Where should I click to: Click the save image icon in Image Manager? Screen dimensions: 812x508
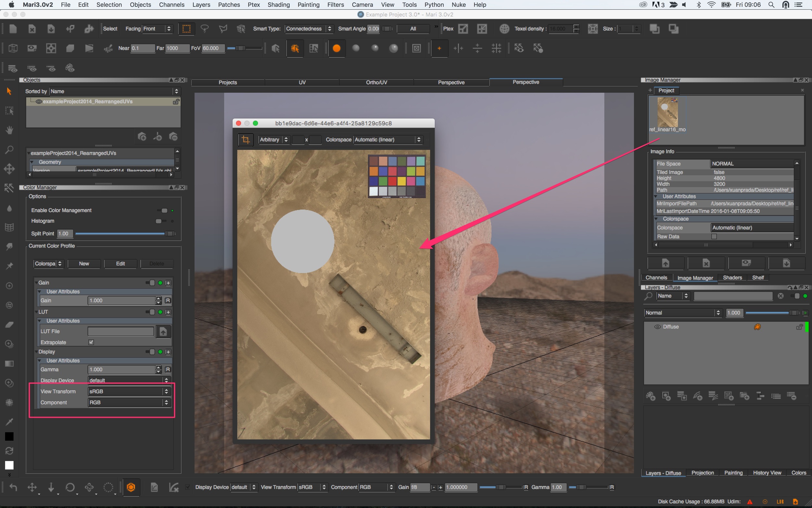(786, 263)
